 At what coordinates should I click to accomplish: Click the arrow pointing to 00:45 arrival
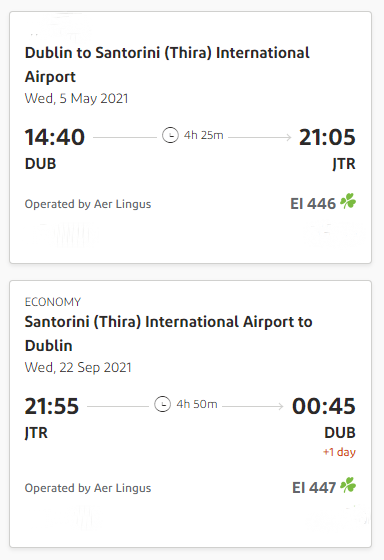click(253, 406)
